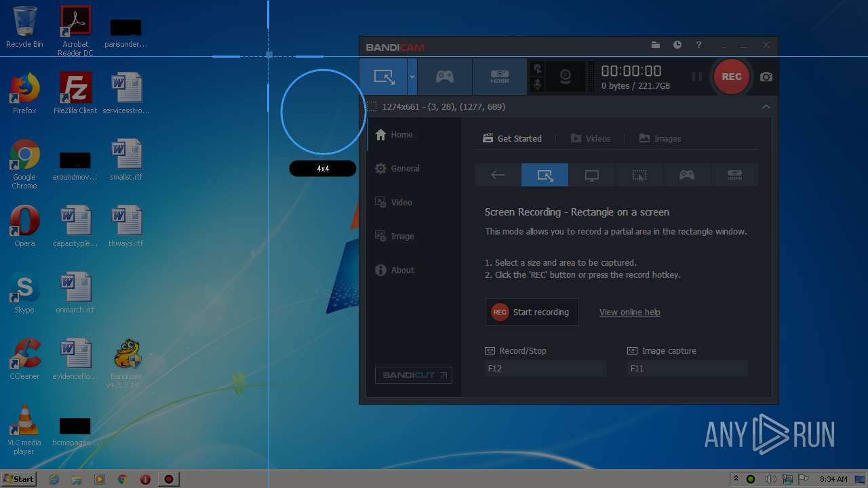868x488 pixels.
Task: Open the Video settings in sidebar
Action: [x=414, y=202]
